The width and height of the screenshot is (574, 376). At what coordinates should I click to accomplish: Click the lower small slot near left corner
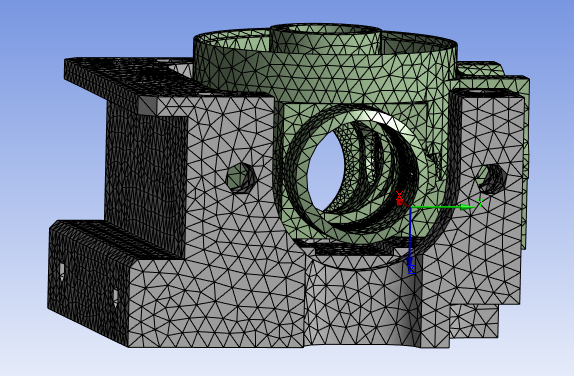[x=115, y=298]
